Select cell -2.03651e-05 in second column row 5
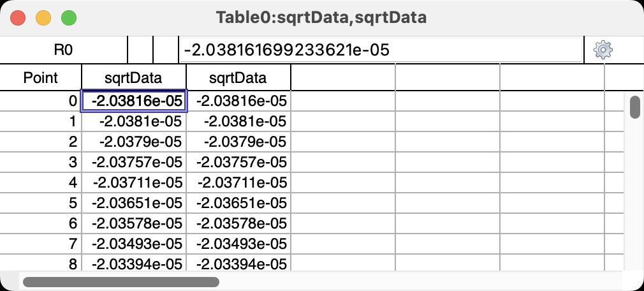 (238, 203)
